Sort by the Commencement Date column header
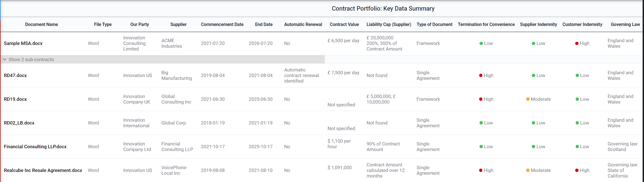 [222, 25]
